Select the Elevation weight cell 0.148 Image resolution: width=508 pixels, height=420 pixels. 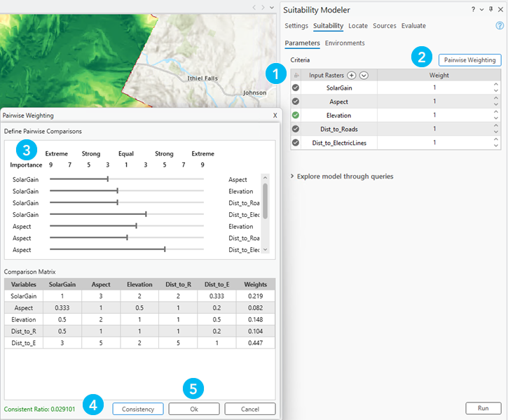coord(255,319)
